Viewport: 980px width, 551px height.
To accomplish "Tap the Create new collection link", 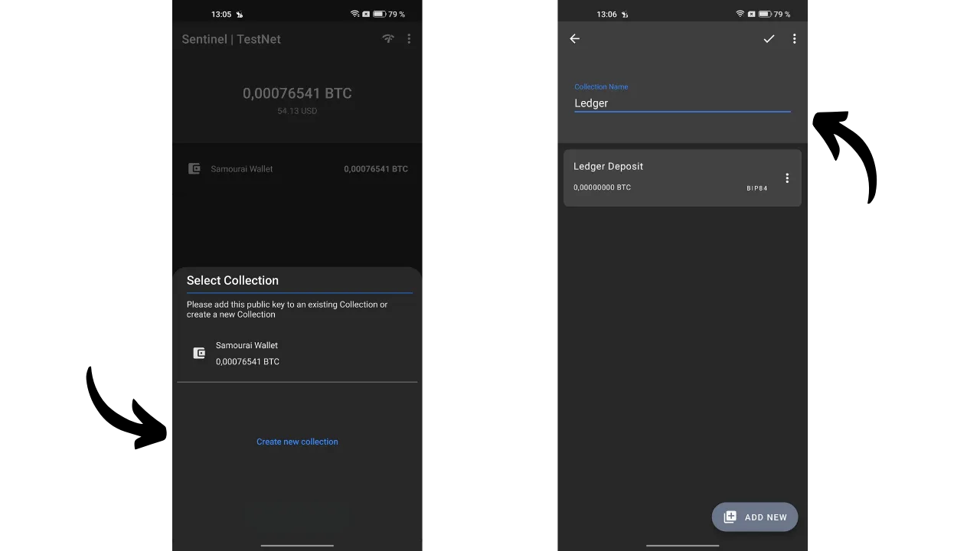I will pyautogui.click(x=297, y=442).
